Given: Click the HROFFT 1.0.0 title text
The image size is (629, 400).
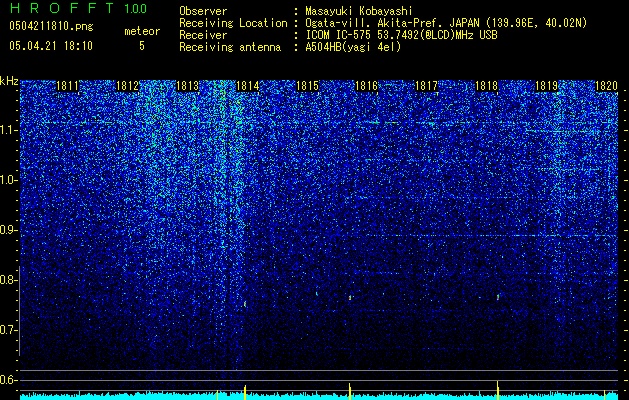Looking at the screenshot, I should pos(78,8).
